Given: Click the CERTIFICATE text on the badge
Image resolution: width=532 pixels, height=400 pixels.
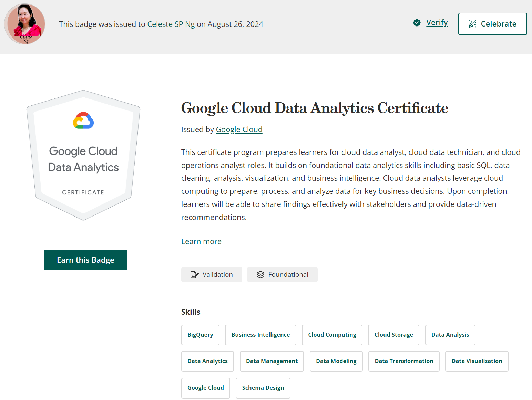Looking at the screenshot, I should [83, 192].
